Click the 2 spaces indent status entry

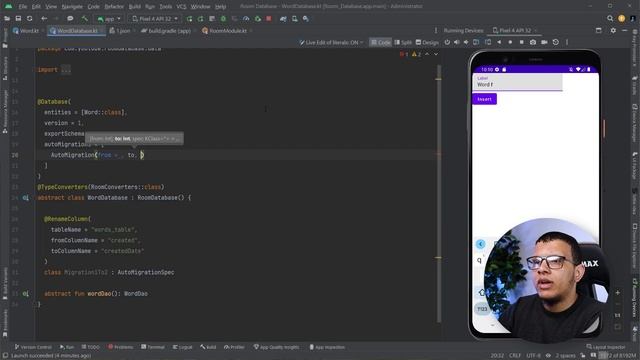coord(565,356)
